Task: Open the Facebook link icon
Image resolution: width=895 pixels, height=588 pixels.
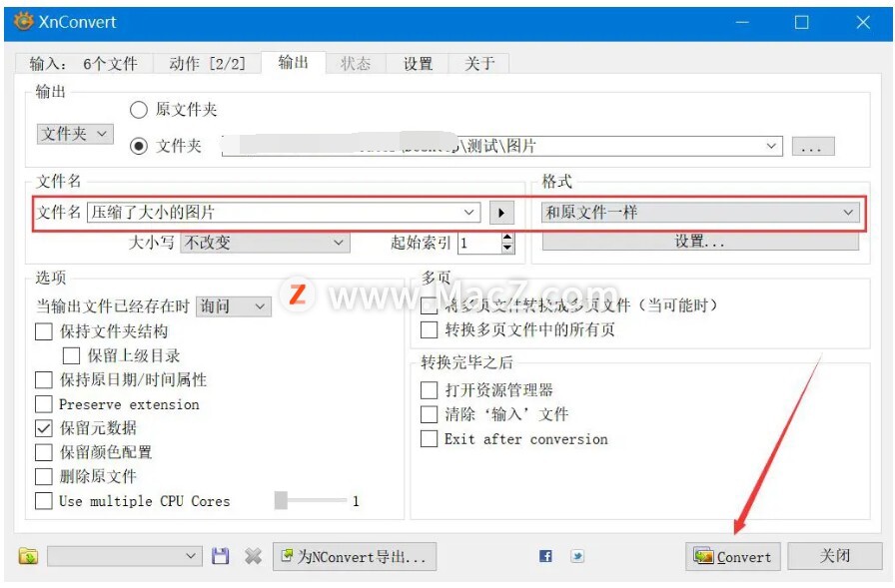Action: [x=545, y=555]
